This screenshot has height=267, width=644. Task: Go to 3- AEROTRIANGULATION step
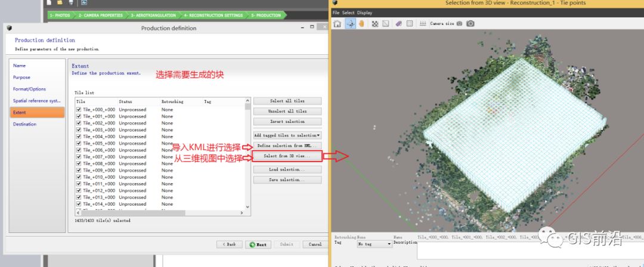153,15
